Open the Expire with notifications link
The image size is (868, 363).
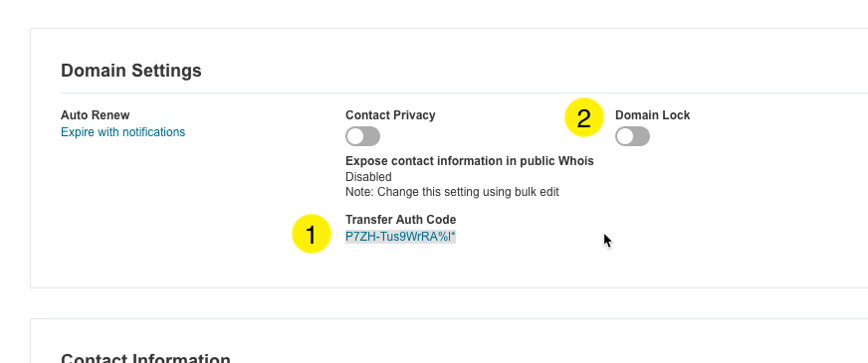pos(122,132)
